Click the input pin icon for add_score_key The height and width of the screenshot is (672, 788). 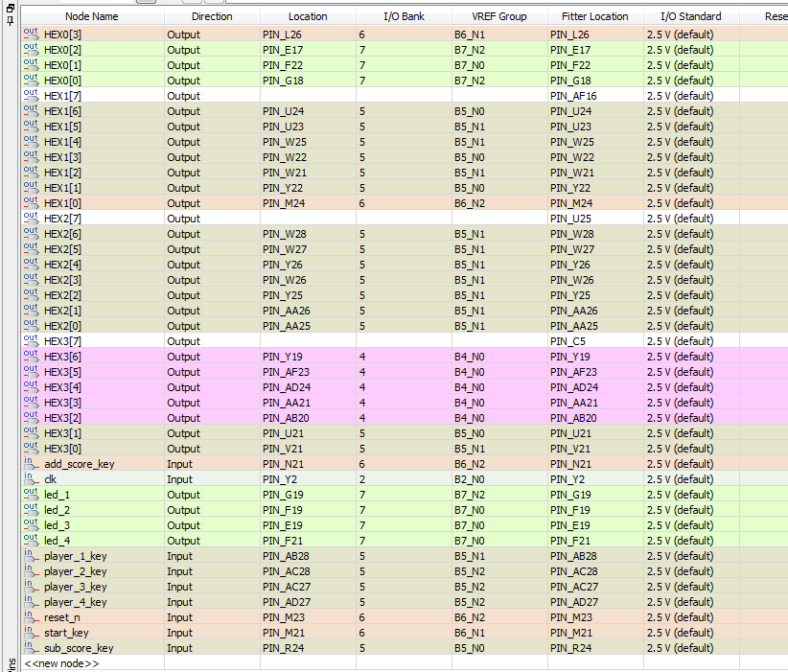(x=31, y=463)
